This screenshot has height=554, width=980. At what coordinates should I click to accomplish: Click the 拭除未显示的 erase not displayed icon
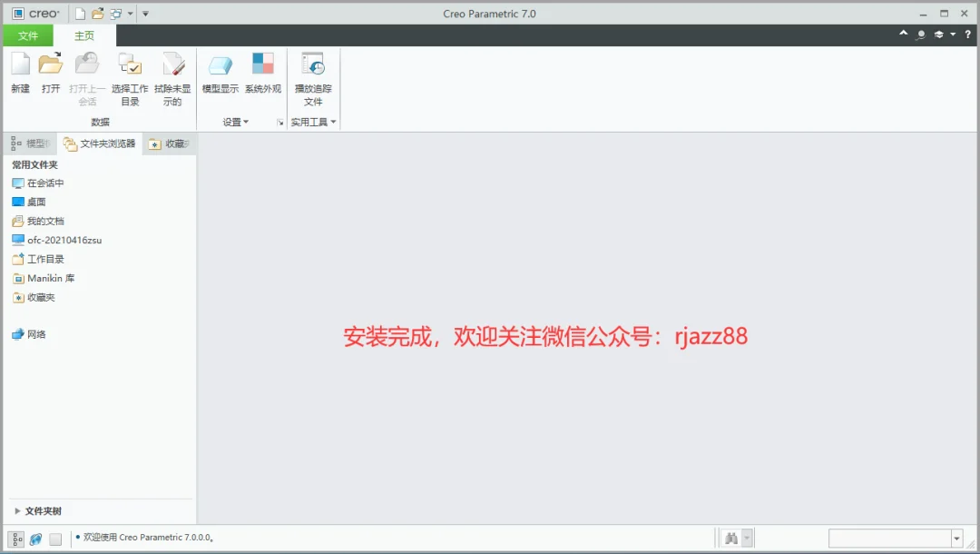click(172, 64)
